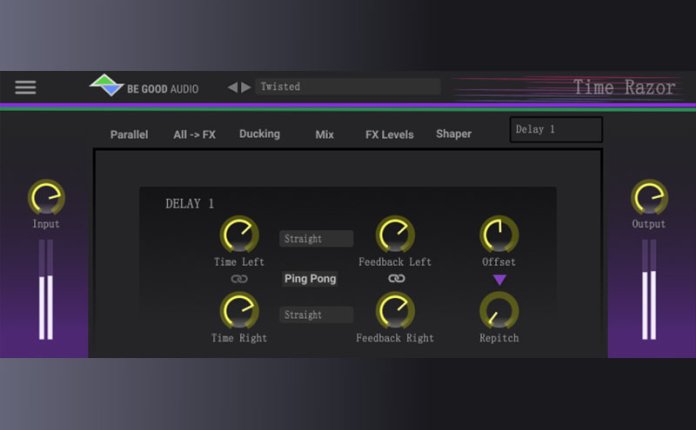Open the Straight dropdown for Time Right
Viewport: 696px width, 430px height.
click(316, 315)
